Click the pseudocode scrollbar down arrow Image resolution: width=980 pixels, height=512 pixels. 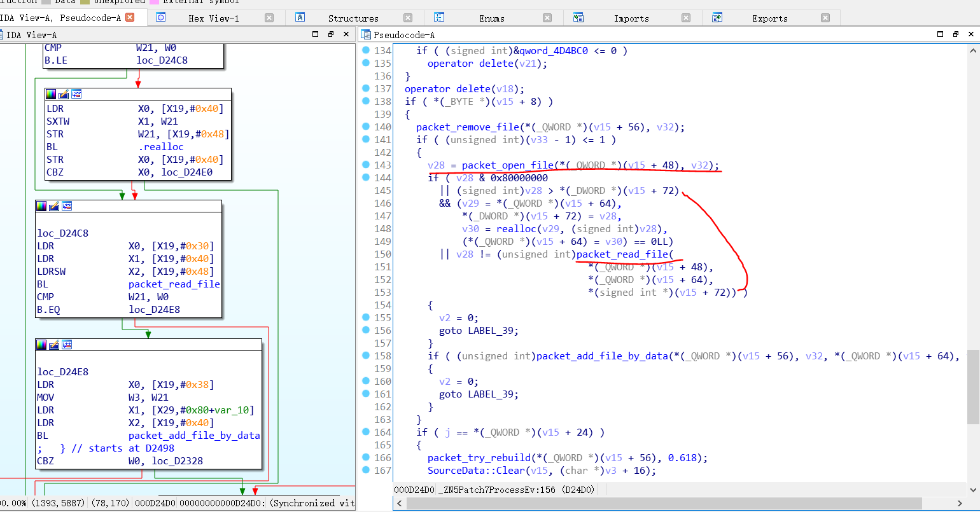(974, 490)
